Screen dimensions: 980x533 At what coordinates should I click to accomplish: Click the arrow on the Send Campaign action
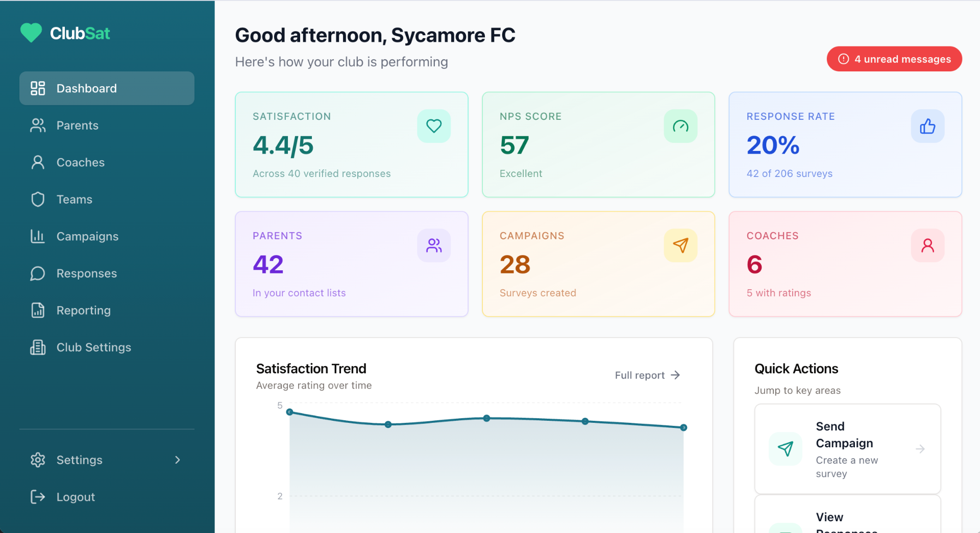(x=921, y=449)
